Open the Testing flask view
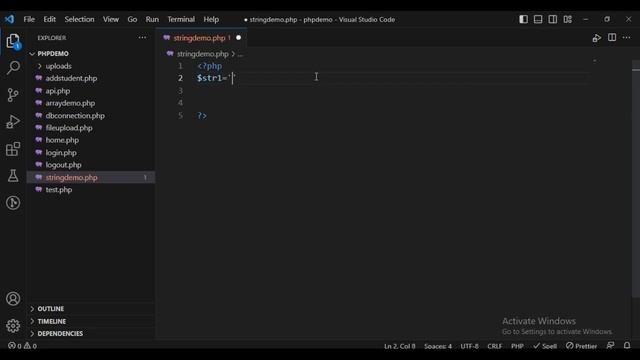 pyautogui.click(x=13, y=176)
